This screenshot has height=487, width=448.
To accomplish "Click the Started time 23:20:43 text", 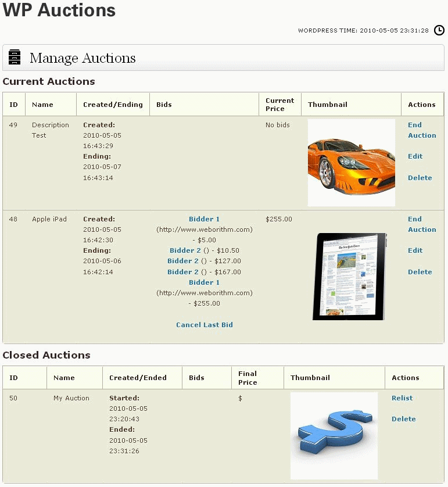I will 124,419.
